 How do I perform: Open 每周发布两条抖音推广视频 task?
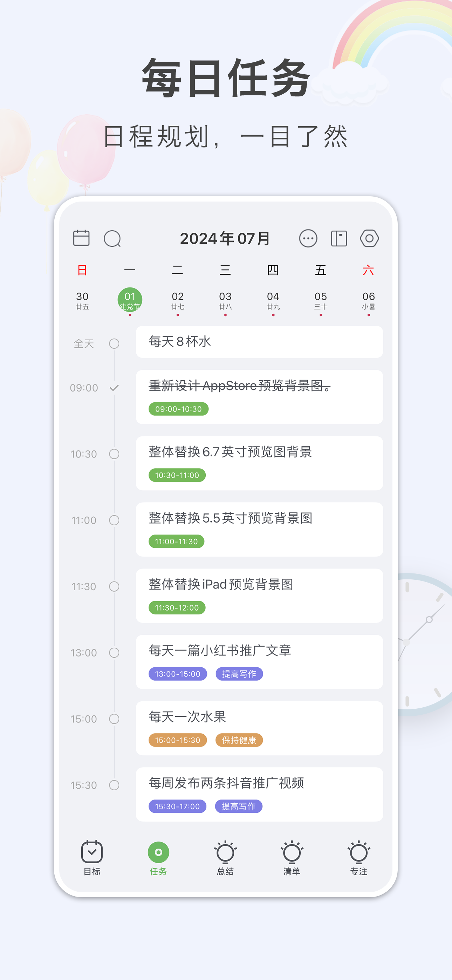[x=259, y=794]
